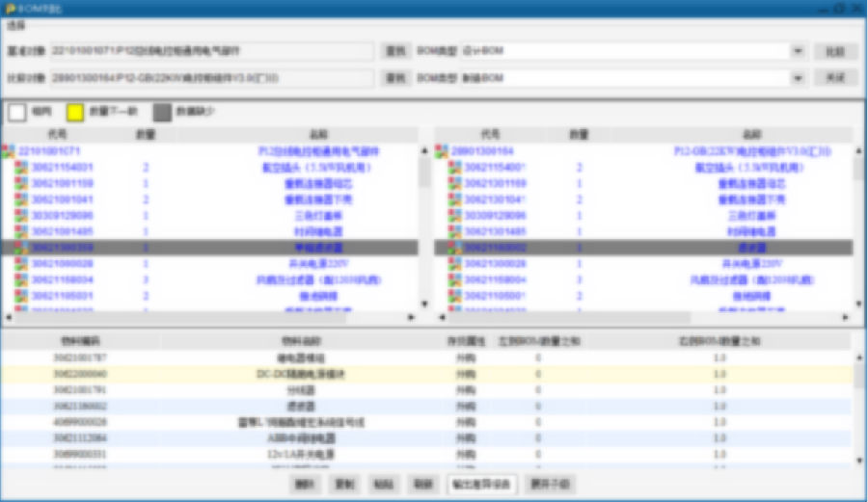Click icon of right-tree row with quantity 2 below 30621301169
This screenshot has height=502, width=868.
(x=454, y=199)
